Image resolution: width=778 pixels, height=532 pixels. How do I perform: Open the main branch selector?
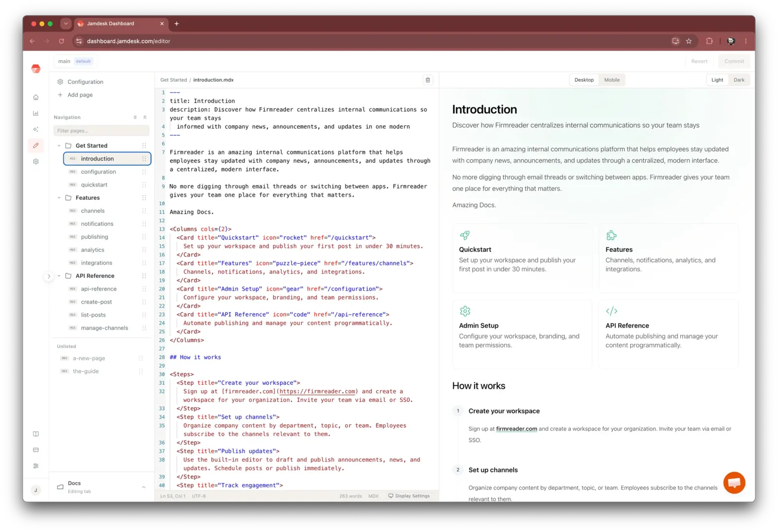(x=75, y=61)
